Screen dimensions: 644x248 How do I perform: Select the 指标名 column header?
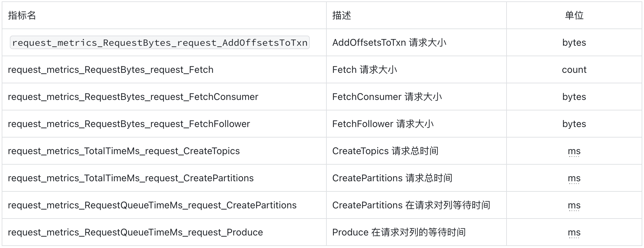22,16
